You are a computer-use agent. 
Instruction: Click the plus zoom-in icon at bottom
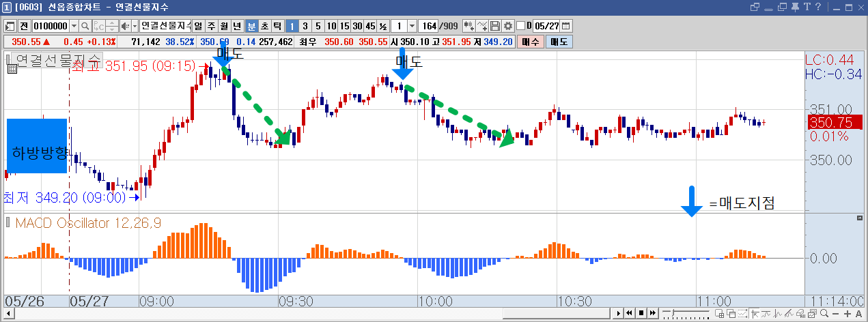(845, 313)
